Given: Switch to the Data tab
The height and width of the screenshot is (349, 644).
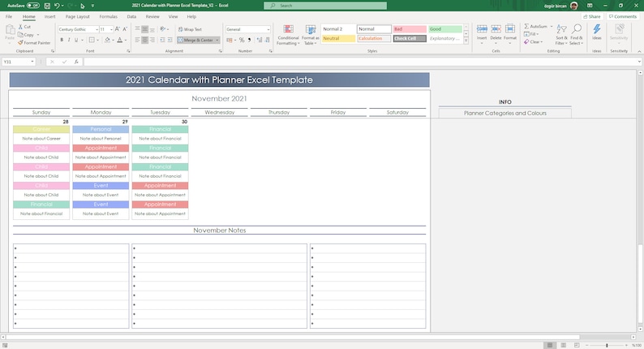Looking at the screenshot, I should click(131, 16).
